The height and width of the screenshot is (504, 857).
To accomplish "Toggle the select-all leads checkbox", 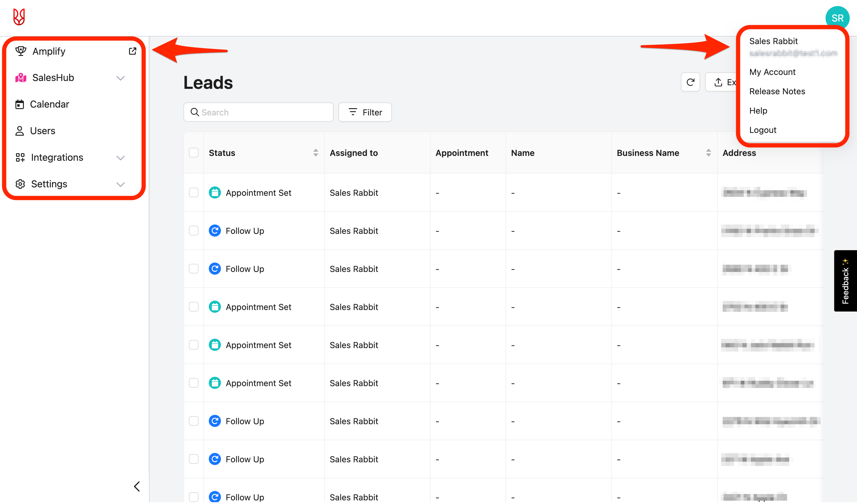I will pos(194,153).
